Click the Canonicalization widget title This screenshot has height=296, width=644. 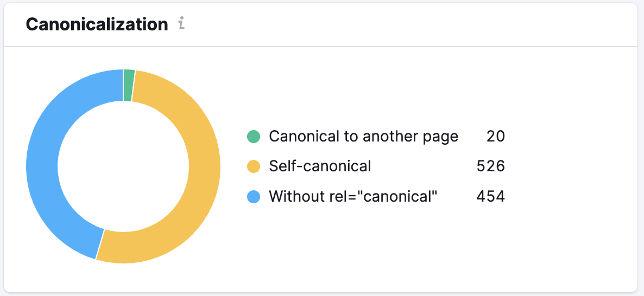(97, 24)
